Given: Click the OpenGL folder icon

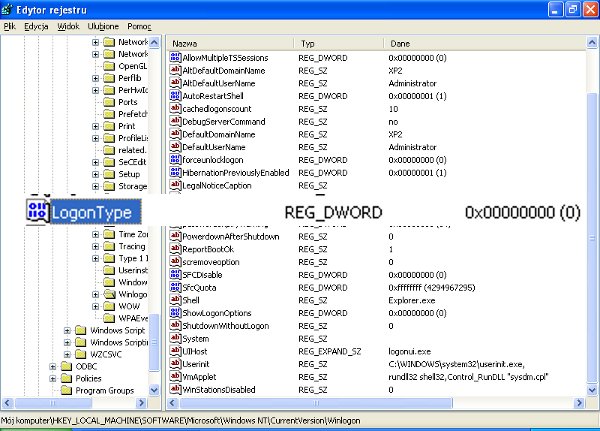Looking at the screenshot, I should point(109,66).
